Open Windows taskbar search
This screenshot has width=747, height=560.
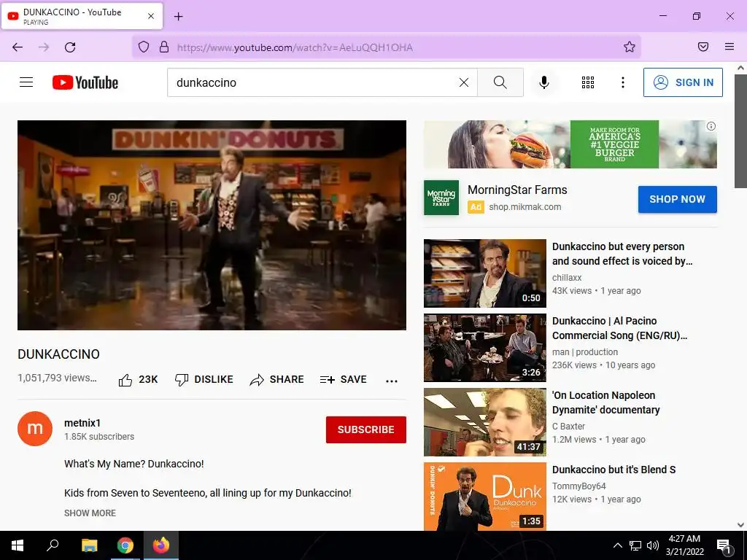53,545
